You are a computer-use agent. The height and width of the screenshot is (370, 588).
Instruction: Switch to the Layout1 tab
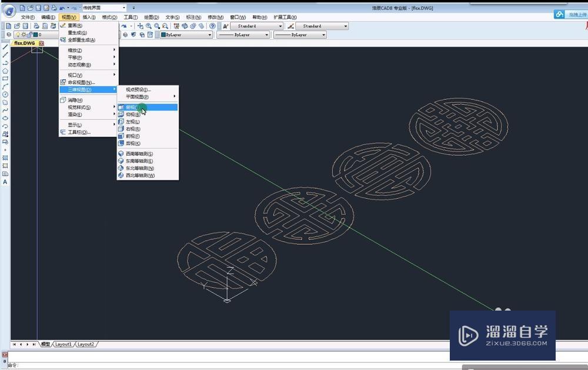(x=63, y=344)
